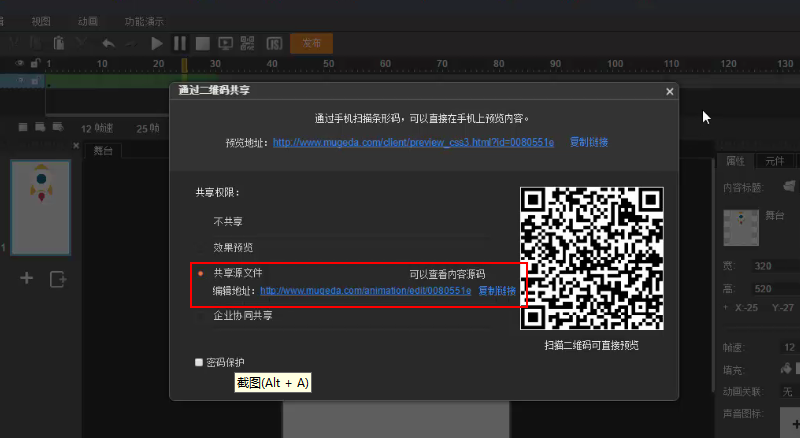Click the 帧速 field showing 12
The width and height of the screenshot is (800, 438).
click(x=790, y=348)
